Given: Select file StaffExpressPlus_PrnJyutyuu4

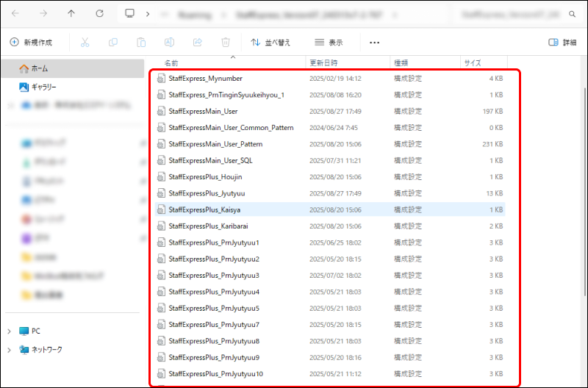Looking at the screenshot, I should tap(214, 292).
